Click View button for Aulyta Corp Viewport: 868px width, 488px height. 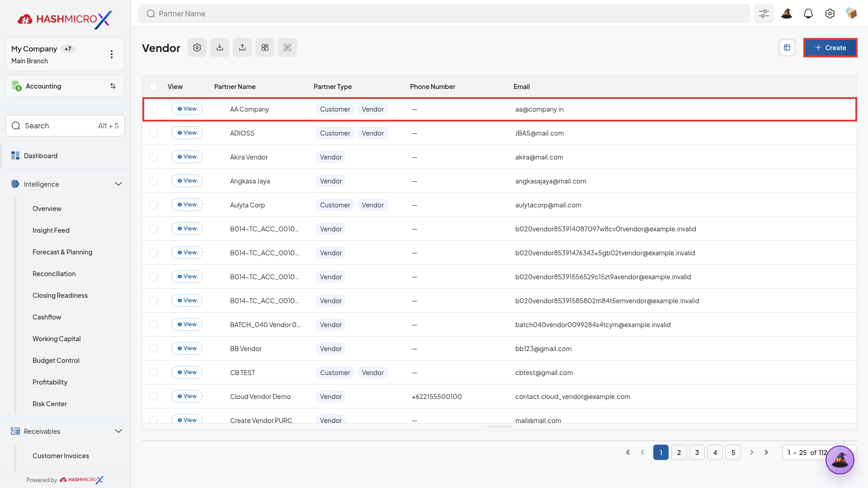187,205
